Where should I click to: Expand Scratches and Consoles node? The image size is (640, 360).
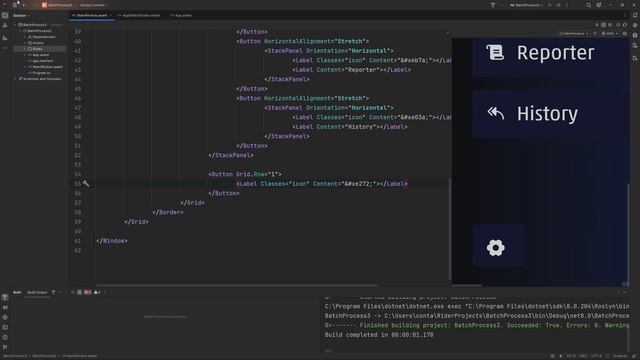click(16, 79)
